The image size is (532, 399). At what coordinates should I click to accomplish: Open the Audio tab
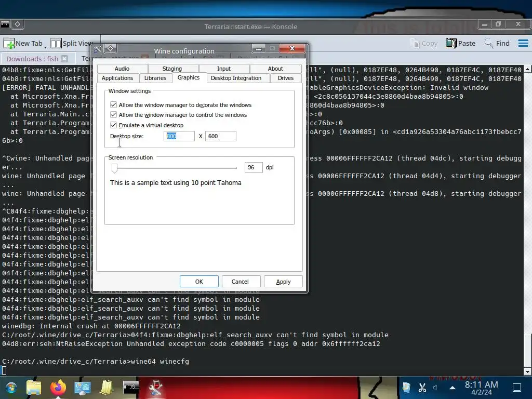click(x=122, y=69)
